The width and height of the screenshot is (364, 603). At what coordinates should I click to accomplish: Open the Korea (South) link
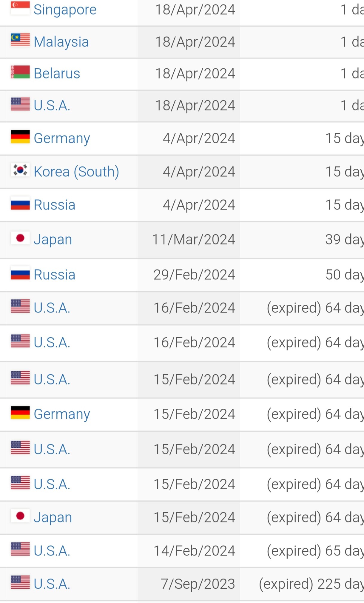(x=76, y=172)
